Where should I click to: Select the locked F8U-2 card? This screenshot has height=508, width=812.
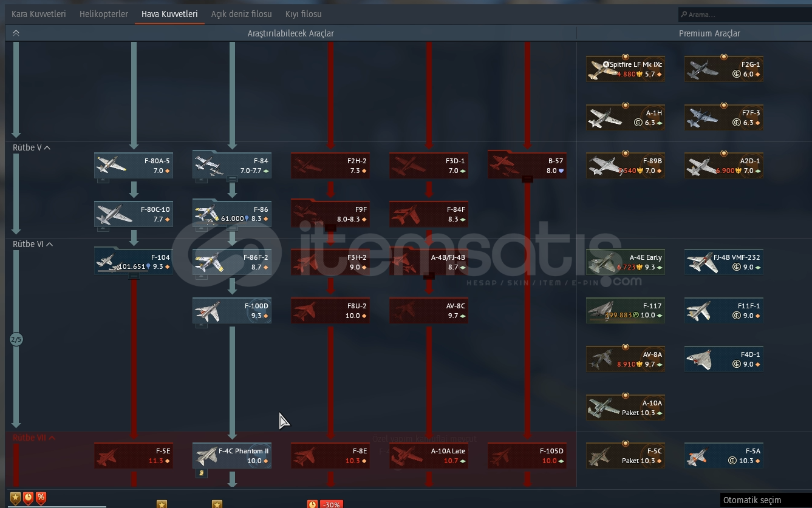coord(330,310)
